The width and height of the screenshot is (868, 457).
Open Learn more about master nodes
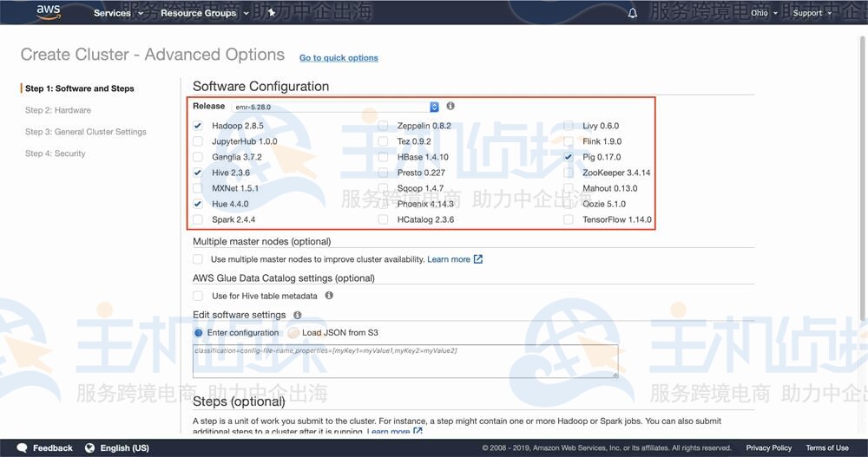click(449, 259)
